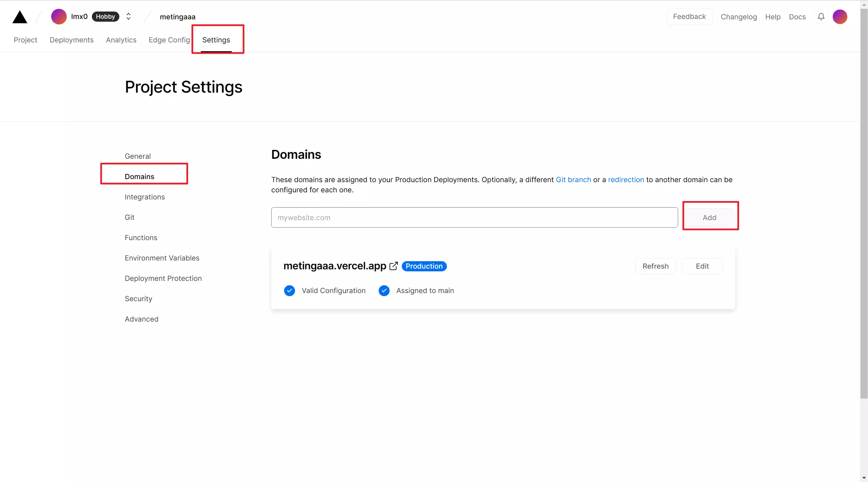Screen dimensions: 868x482
Task: Select Environment Variables in the sidebar
Action: [x=162, y=258]
